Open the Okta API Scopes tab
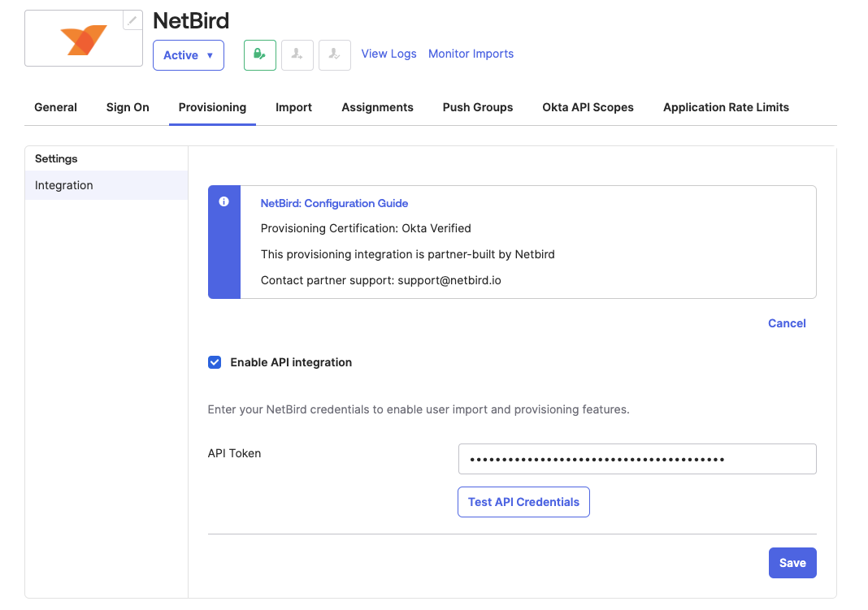The image size is (868, 610). tap(588, 107)
